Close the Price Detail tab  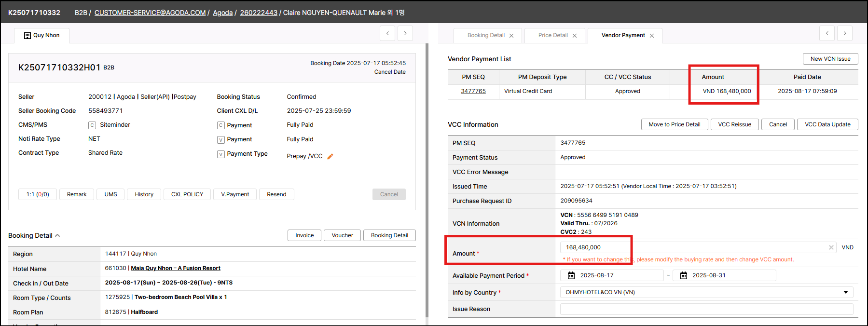575,36
